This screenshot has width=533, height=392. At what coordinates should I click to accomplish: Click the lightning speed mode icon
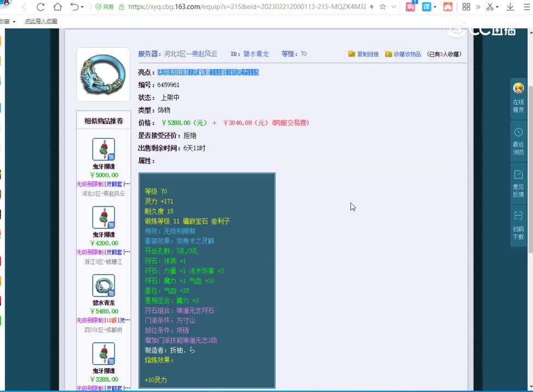coord(372,7)
